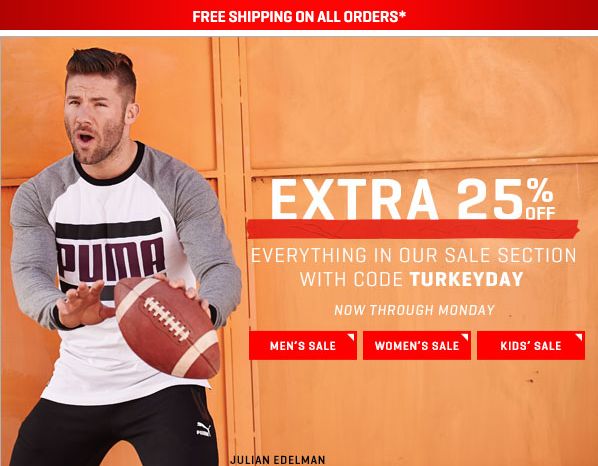
Task: Select the TURKEYDAY promo code text
Action: pos(466,280)
